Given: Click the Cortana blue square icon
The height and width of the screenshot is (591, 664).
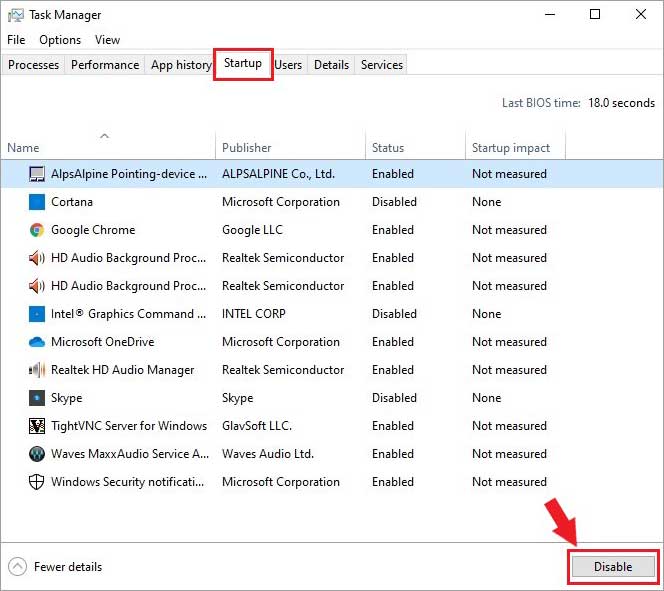Looking at the screenshot, I should click(37, 202).
